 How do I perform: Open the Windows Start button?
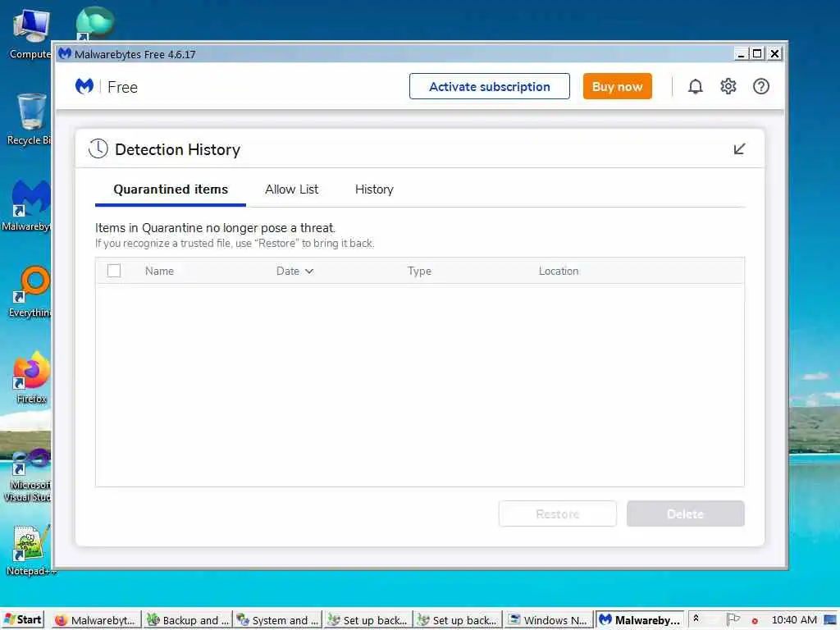[x=22, y=620]
